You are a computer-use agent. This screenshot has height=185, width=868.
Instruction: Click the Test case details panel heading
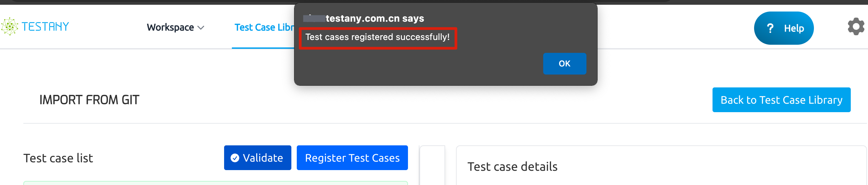(512, 167)
